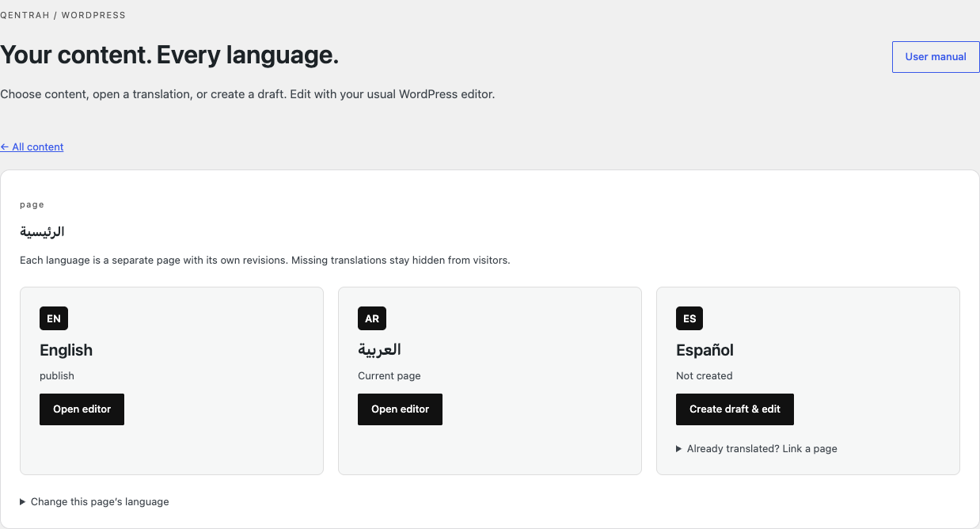Click the small 'page' type label
Image resolution: width=980 pixels, height=529 pixels.
click(x=32, y=205)
